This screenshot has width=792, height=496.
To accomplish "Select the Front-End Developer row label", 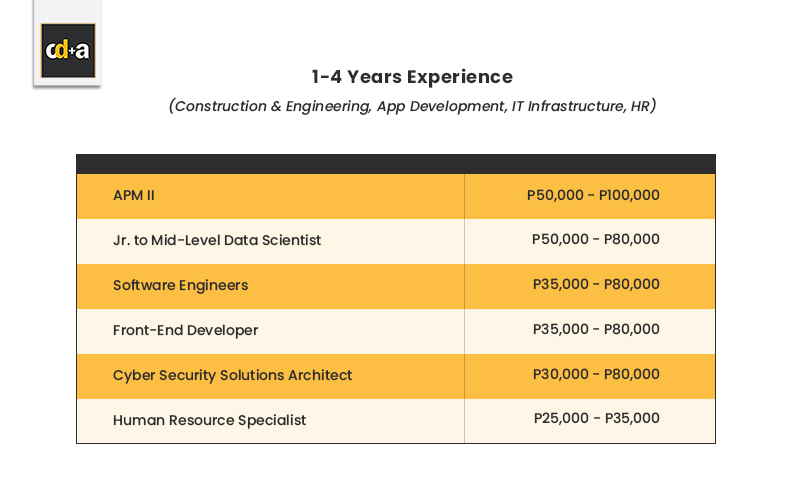I will click(185, 330).
